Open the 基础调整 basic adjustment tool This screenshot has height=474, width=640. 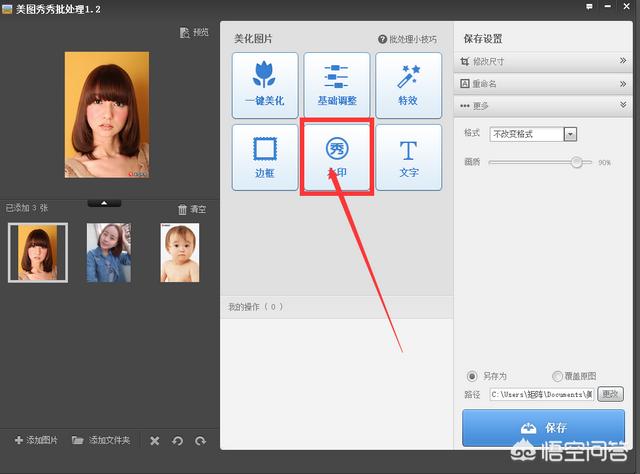pos(337,85)
